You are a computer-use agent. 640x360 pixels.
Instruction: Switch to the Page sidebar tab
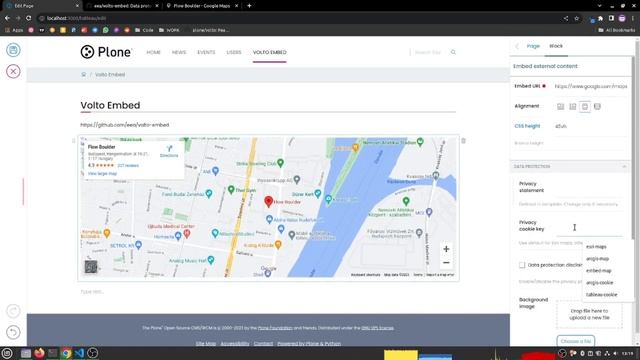coord(533,46)
